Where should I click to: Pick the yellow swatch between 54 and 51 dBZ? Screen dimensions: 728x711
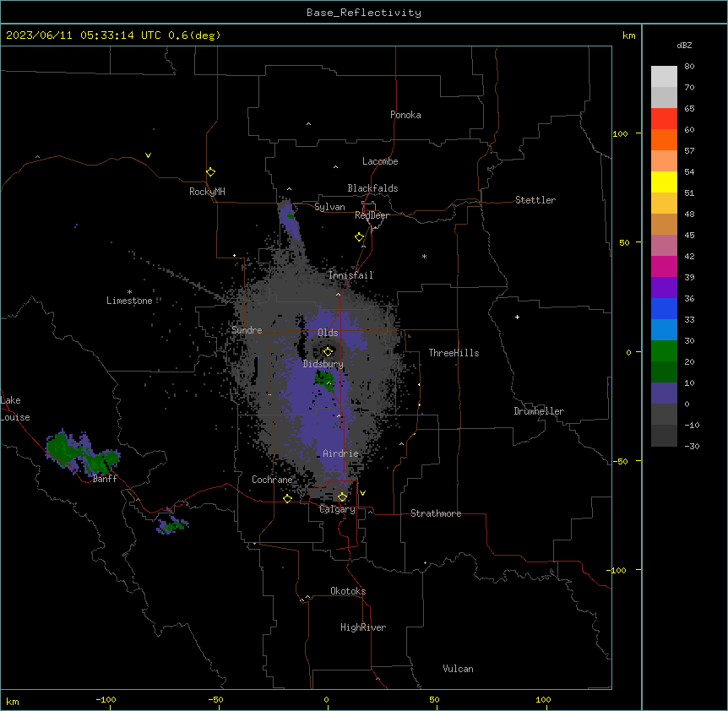pos(664,182)
